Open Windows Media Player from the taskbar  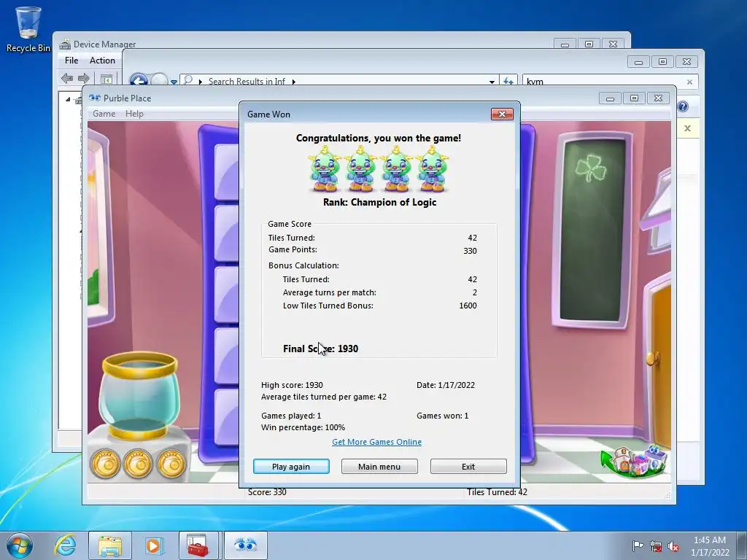[x=154, y=545]
